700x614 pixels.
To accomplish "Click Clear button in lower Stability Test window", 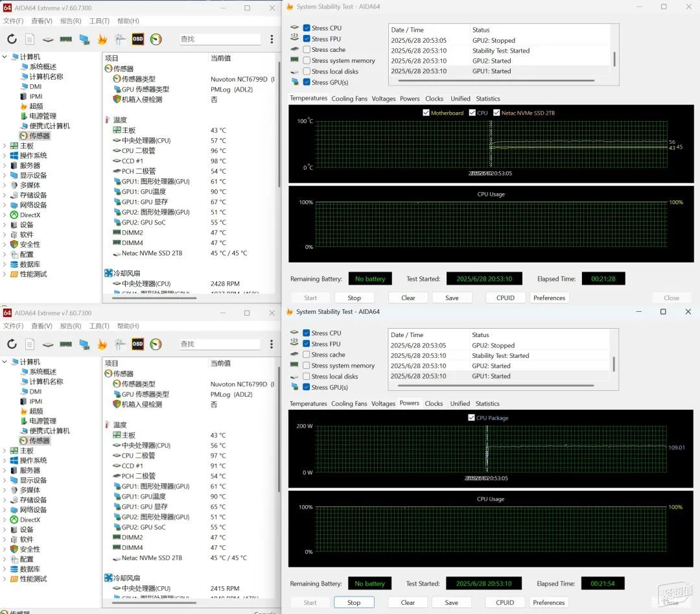I will tap(408, 602).
